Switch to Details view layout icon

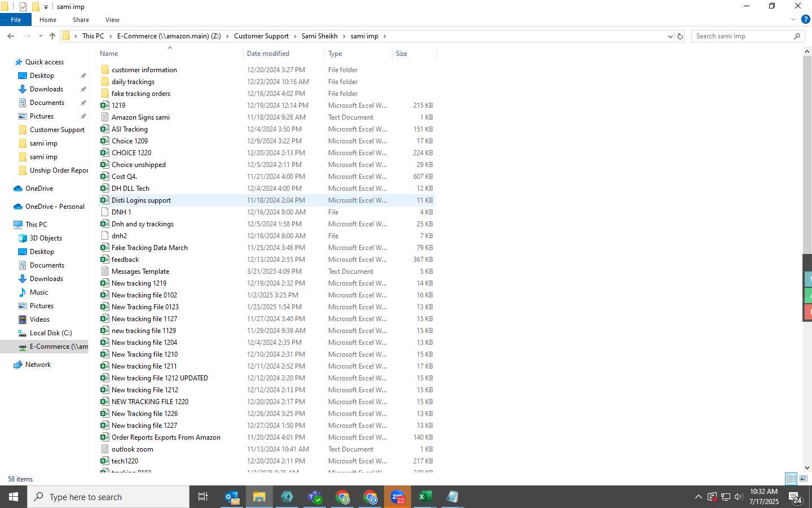pos(792,479)
